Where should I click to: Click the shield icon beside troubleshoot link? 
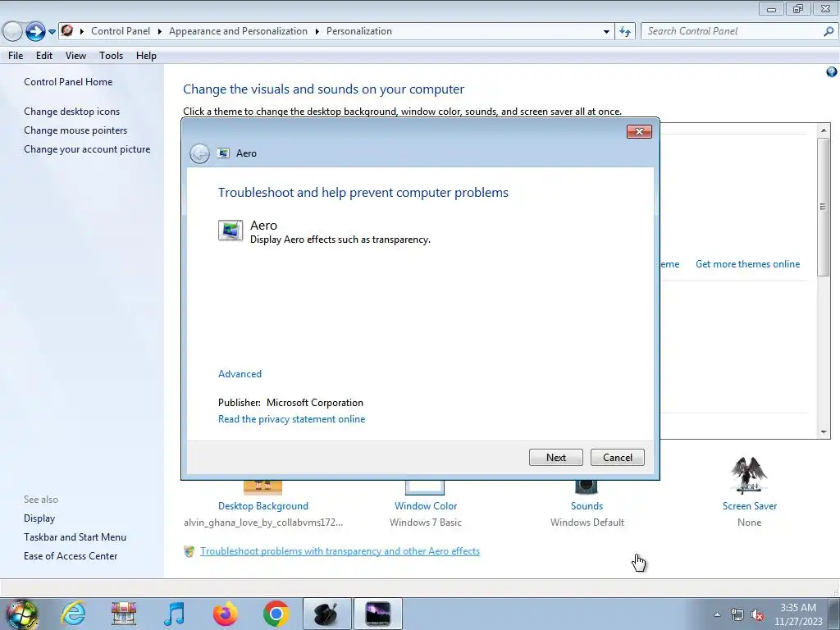click(x=189, y=551)
